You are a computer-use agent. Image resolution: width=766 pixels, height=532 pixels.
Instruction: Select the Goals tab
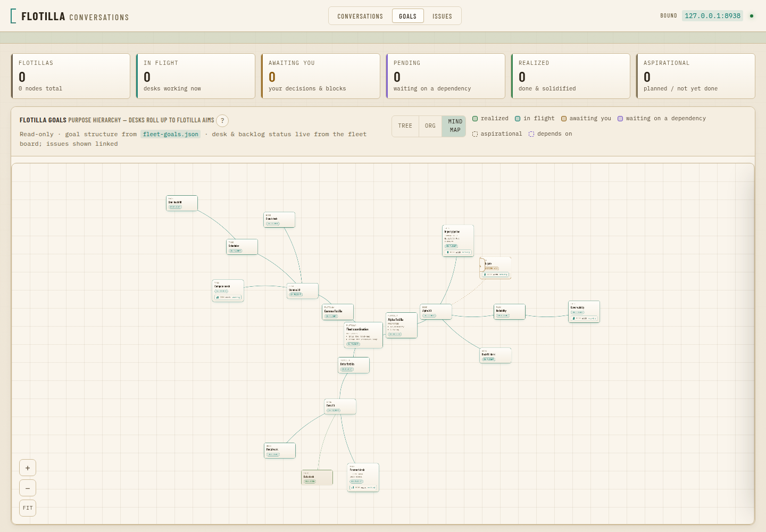point(408,16)
